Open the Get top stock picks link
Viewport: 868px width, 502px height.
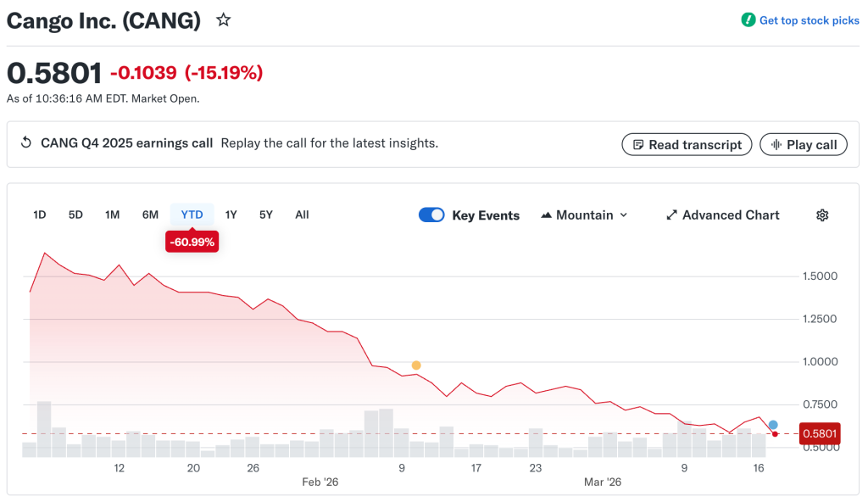click(x=809, y=20)
